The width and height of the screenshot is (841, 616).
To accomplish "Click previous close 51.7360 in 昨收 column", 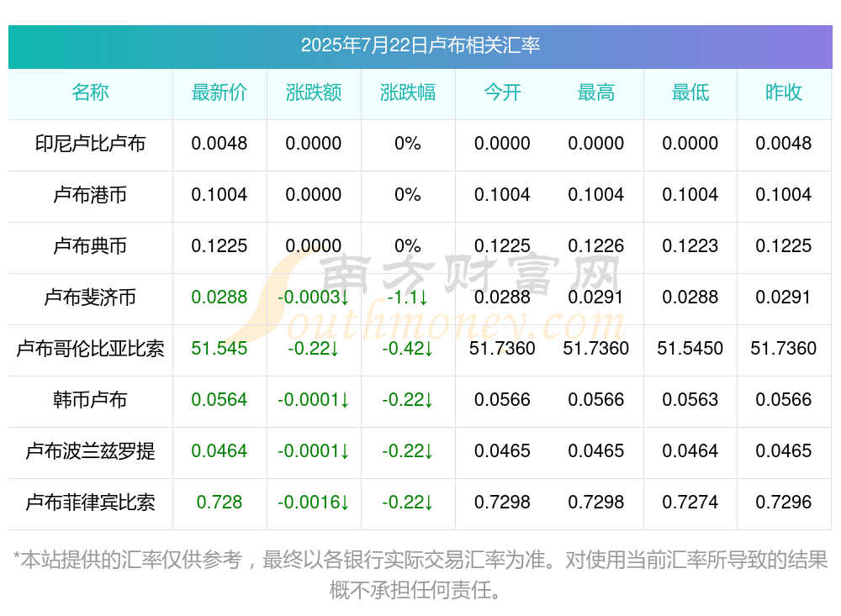I will click(x=784, y=349).
